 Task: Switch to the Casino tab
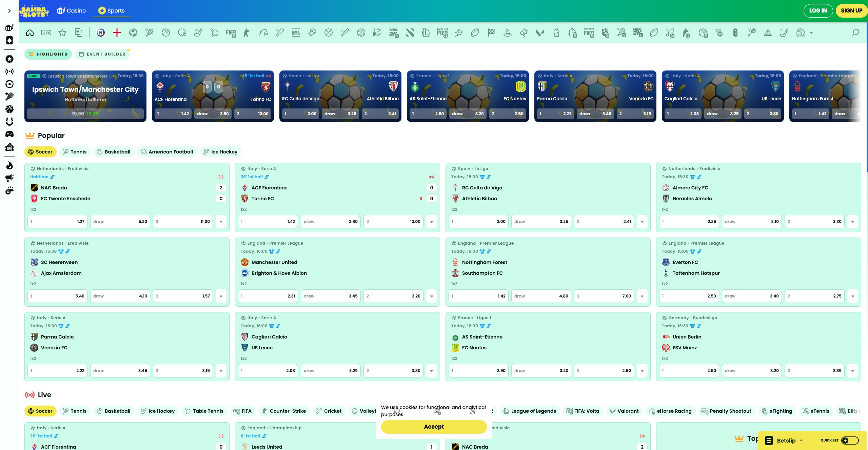tap(72, 11)
